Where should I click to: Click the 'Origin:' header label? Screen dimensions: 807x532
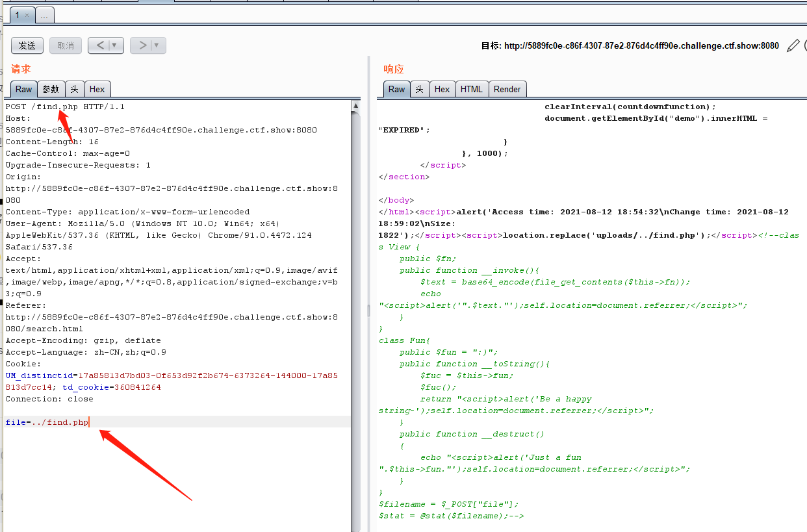point(23,176)
